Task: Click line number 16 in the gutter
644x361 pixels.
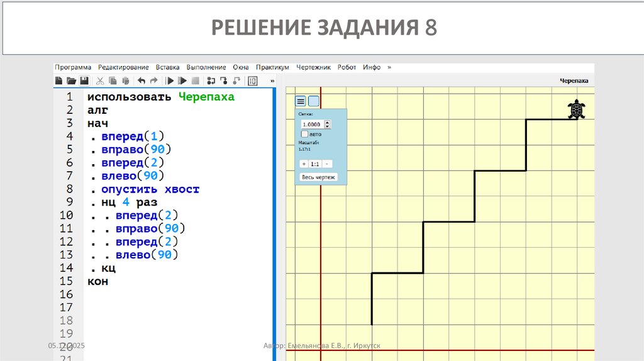Action: click(66, 294)
